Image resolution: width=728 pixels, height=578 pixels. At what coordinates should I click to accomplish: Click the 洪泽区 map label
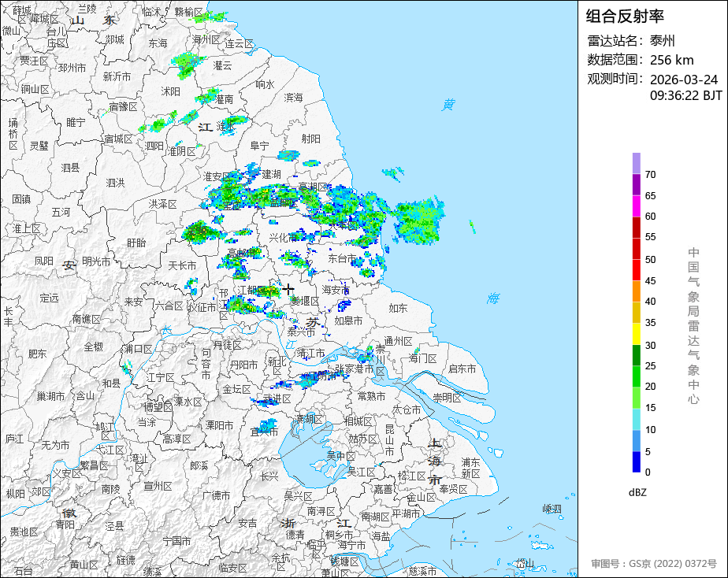click(x=162, y=204)
